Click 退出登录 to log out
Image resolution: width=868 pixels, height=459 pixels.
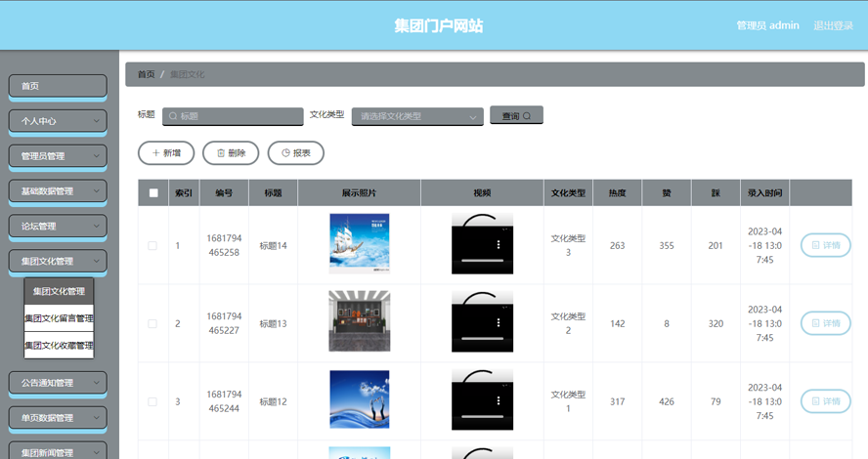coord(833,25)
